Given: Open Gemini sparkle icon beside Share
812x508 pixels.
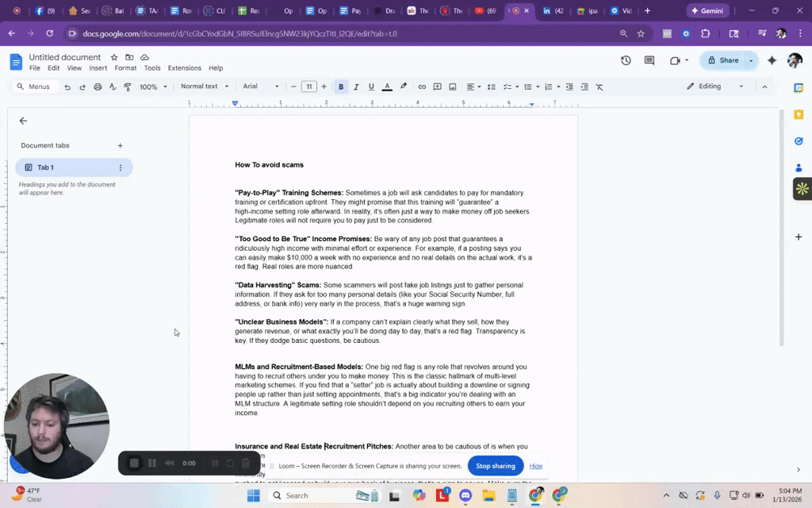Looking at the screenshot, I should coord(772,60).
